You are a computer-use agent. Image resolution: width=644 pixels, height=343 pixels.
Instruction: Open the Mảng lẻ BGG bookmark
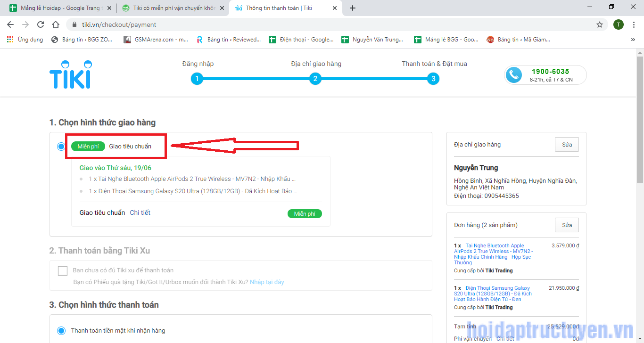[446, 40]
